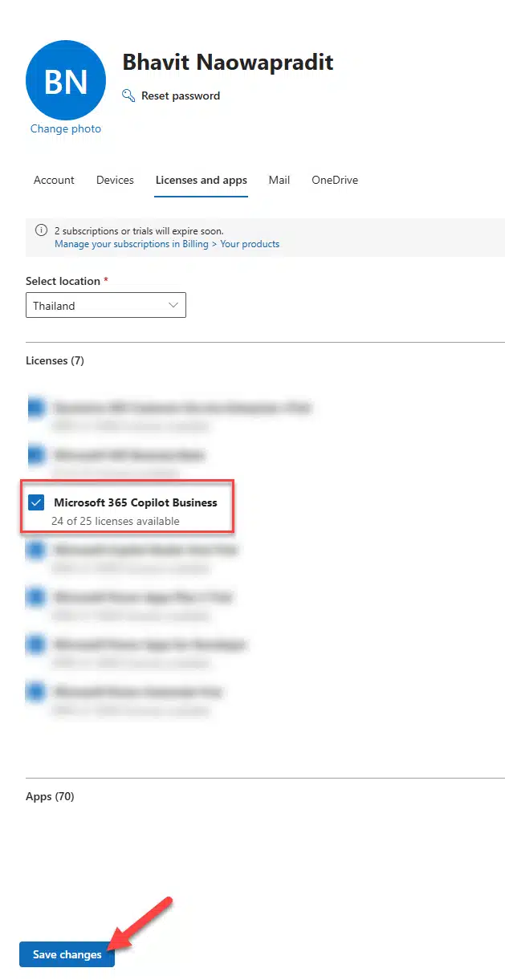Viewport: 505px width, 980px height.
Task: Click the chevron arrow in the Thailand combo box
Action: (x=173, y=305)
